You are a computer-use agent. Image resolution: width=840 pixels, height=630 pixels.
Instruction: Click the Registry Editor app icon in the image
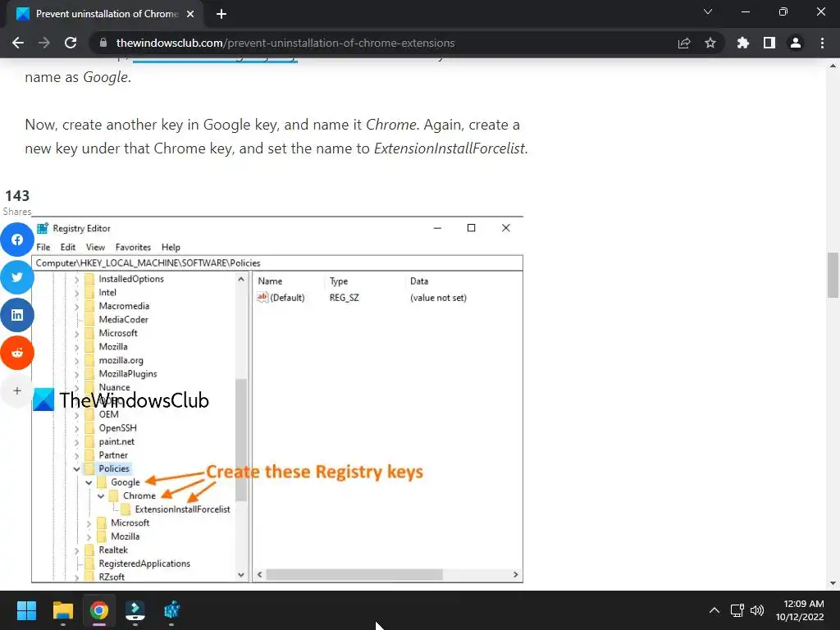pos(43,228)
